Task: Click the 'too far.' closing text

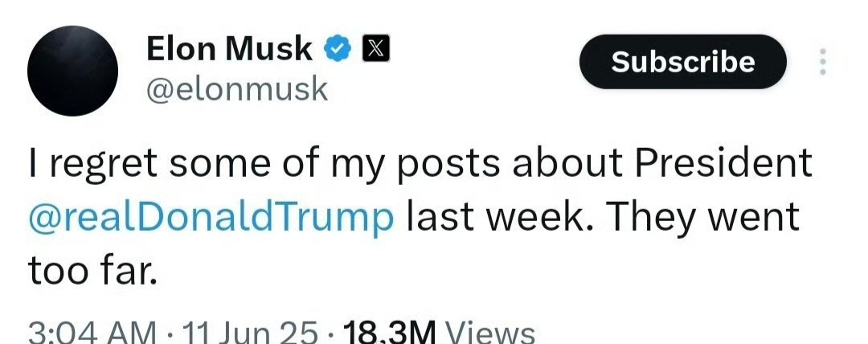Action: [92, 272]
